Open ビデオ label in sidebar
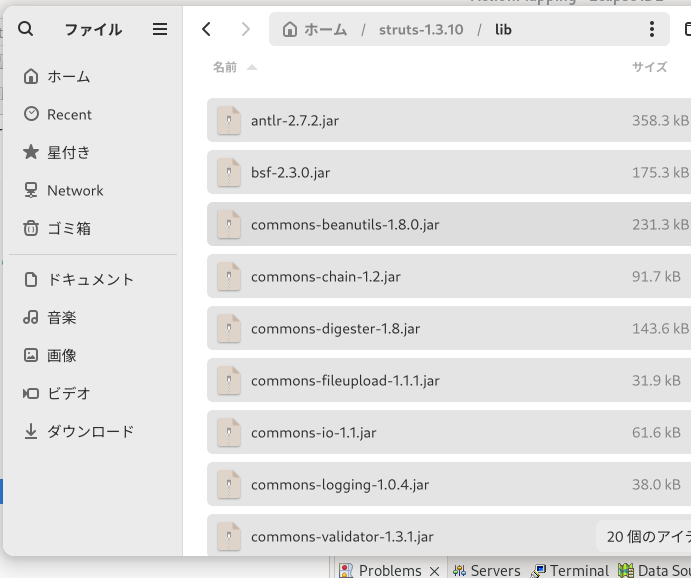Viewport: 691px width, 578px height. [x=69, y=393]
